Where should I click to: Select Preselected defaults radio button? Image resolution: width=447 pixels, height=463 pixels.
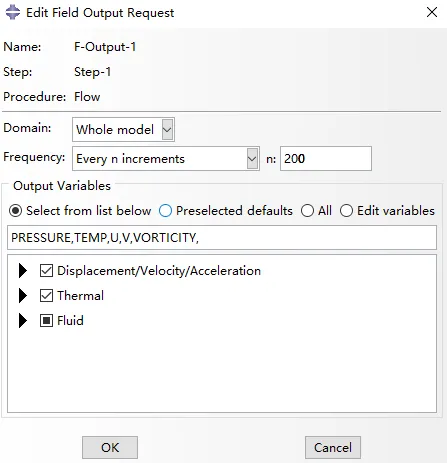(x=166, y=211)
